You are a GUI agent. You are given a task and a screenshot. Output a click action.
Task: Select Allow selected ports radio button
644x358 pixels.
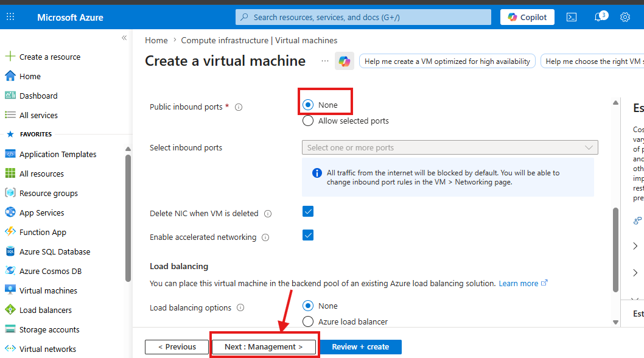coord(308,121)
